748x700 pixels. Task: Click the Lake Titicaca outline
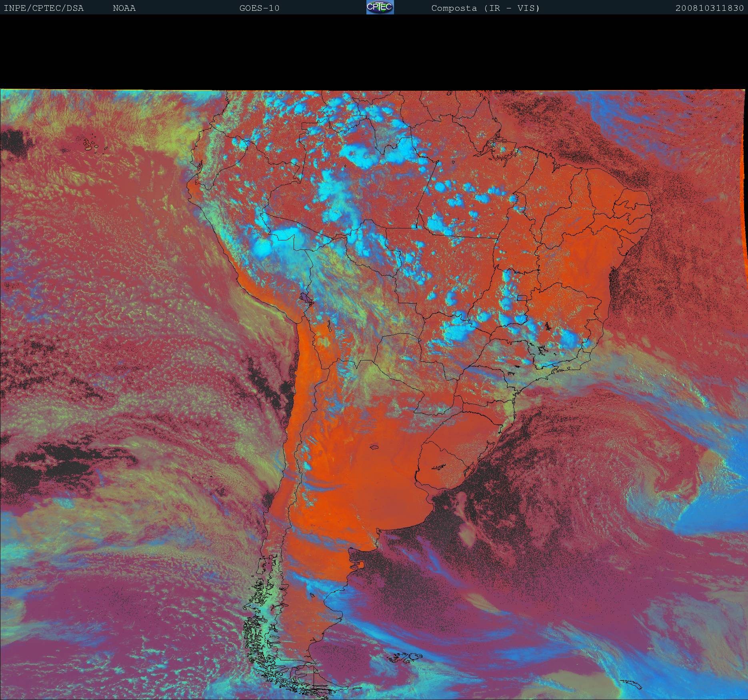click(305, 298)
